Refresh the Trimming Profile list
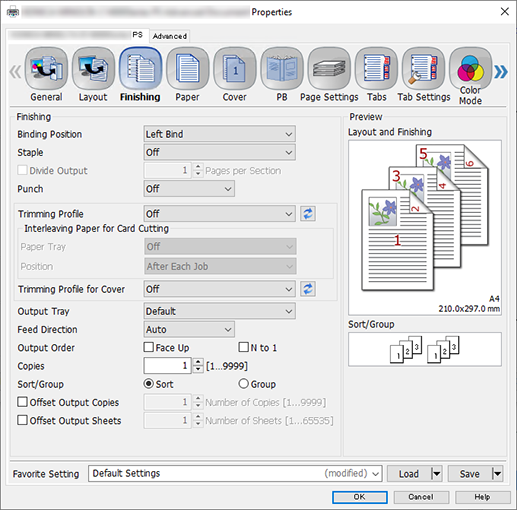Screen dimensions: 517x510 pos(308,214)
